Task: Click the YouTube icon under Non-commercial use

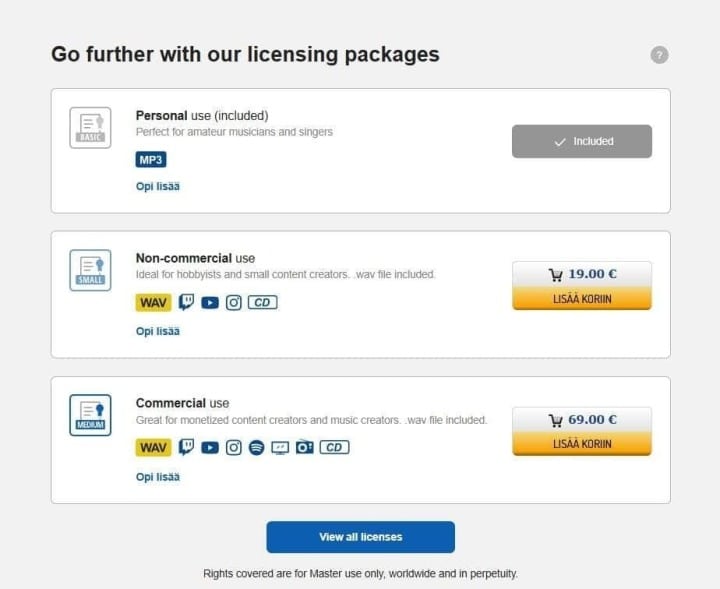Action: [x=210, y=302]
